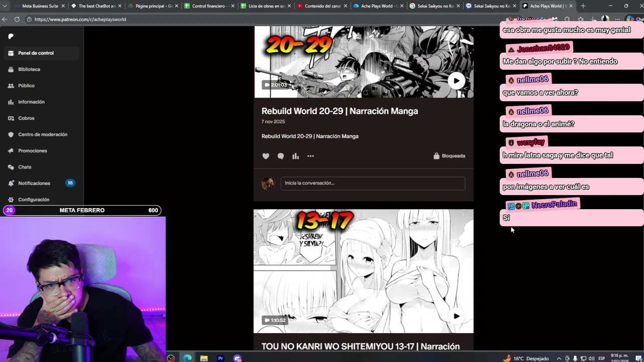Screen dimensions: 644x362
Task: Click the Rebuild World 20-29 description text
Action: pyautogui.click(x=310, y=136)
